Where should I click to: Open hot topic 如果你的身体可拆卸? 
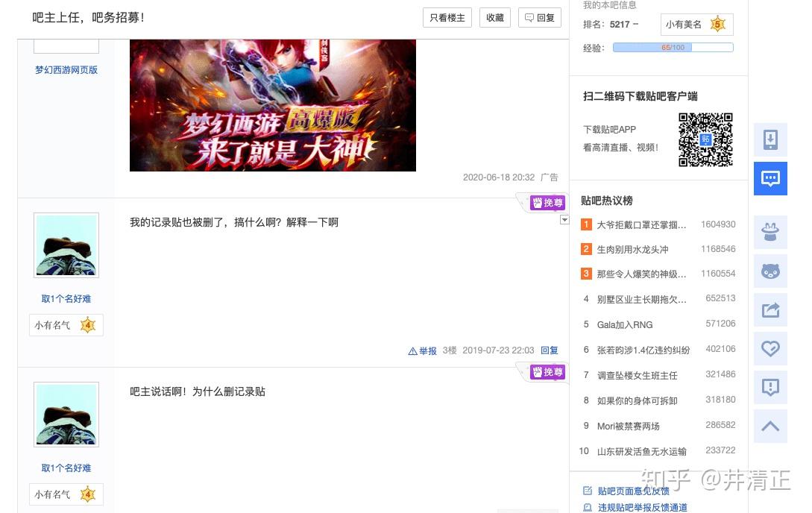(637, 400)
